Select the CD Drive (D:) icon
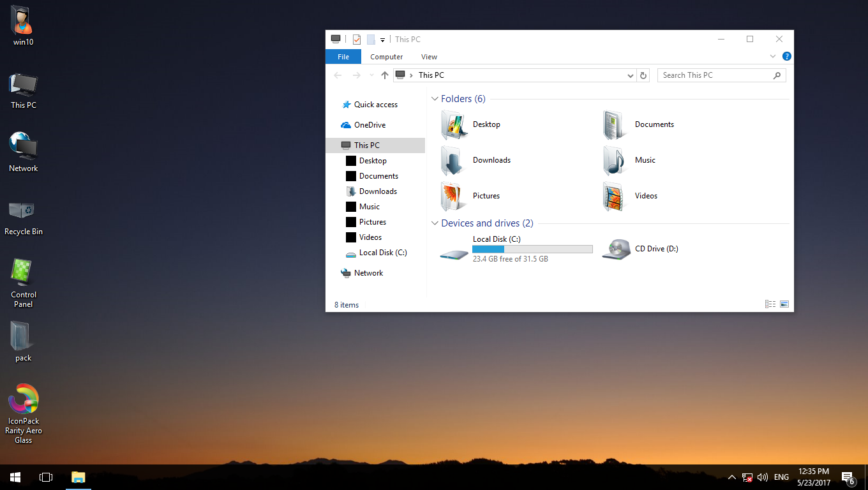868x490 pixels. tap(617, 249)
